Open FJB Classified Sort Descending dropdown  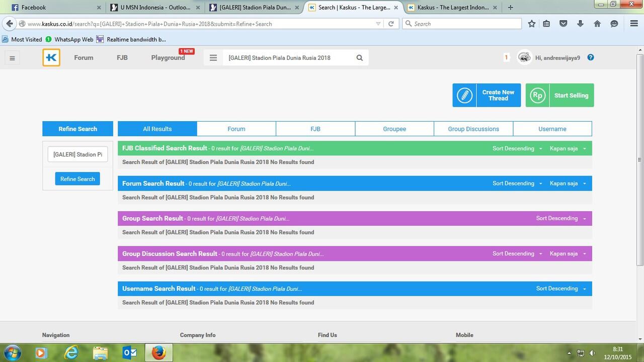517,148
